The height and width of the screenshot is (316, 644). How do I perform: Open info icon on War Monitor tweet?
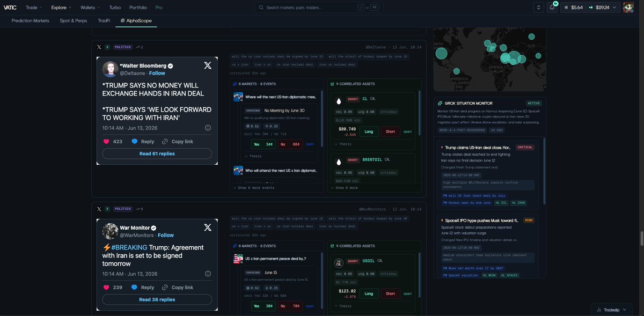click(x=208, y=274)
